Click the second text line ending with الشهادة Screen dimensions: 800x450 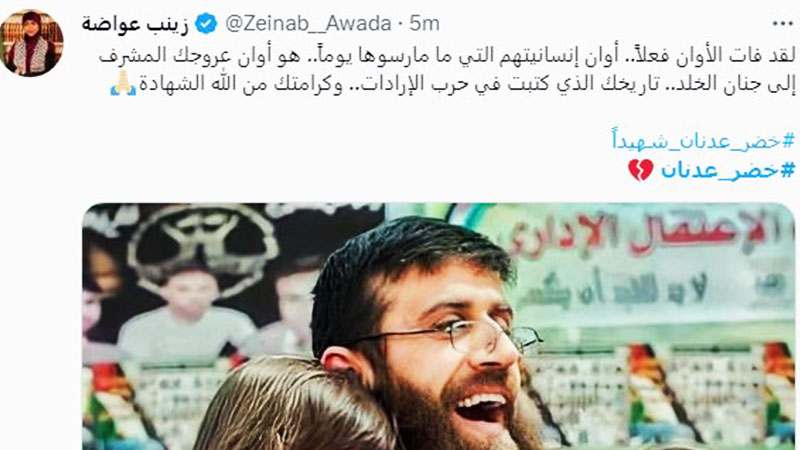coord(453,84)
